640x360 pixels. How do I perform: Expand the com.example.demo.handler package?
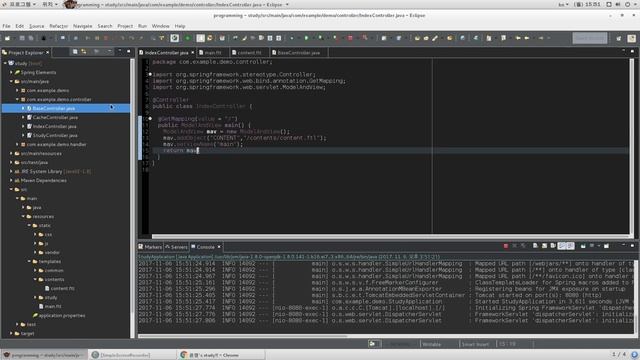(x=18, y=144)
